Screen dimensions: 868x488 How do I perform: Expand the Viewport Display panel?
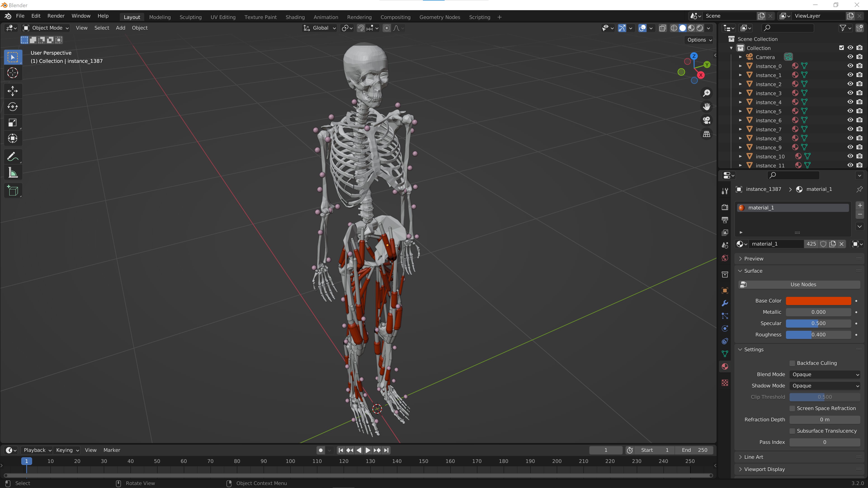(764, 469)
